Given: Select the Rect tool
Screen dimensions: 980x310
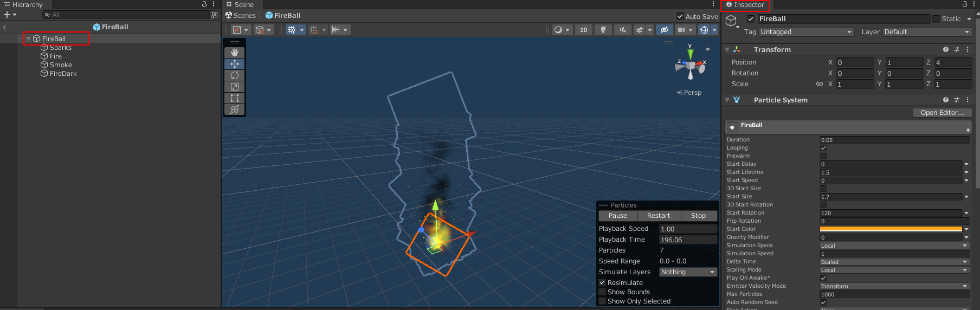Looking at the screenshot, I should 234,98.
